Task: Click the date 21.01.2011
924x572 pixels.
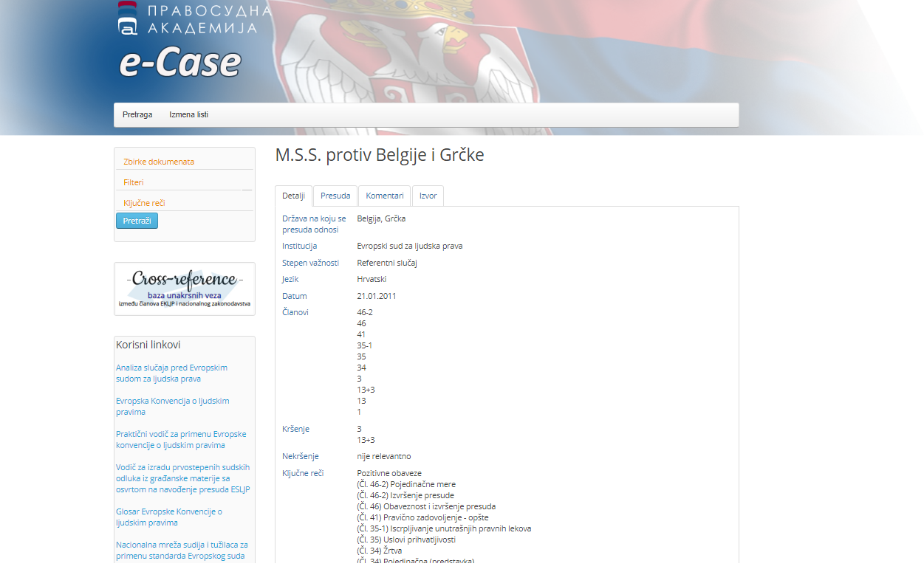Action: pyautogui.click(x=377, y=296)
